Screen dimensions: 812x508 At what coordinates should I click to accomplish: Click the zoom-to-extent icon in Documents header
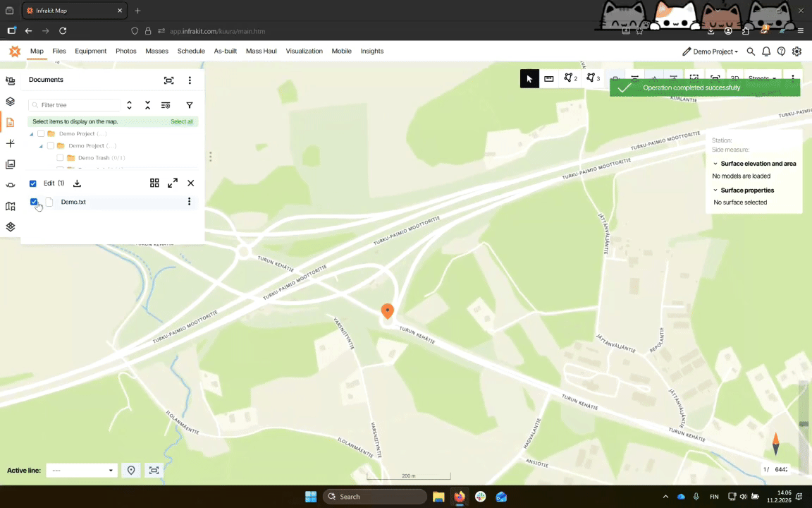[169, 80]
